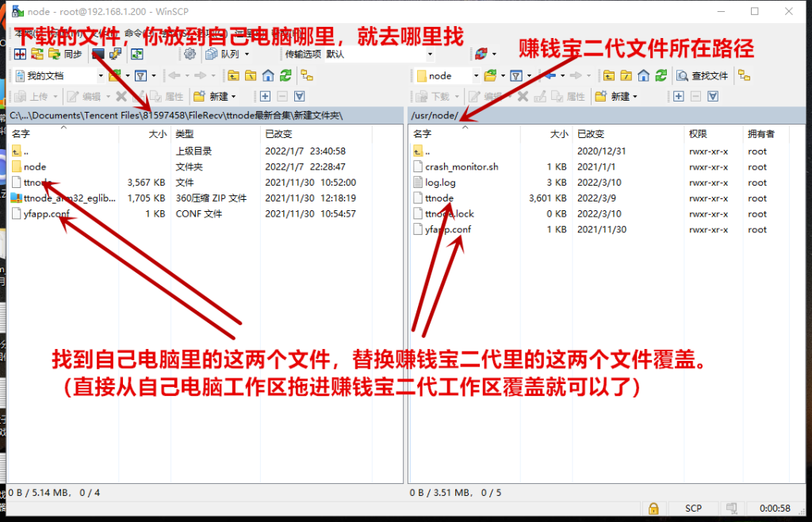This screenshot has height=522, width=812.
Task: Click the local panel Home directory icon
Action: coord(268,76)
